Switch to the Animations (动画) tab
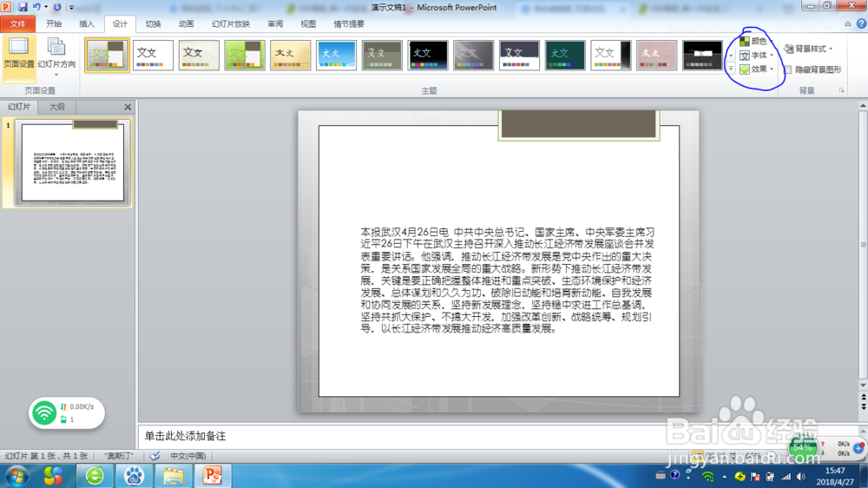This screenshot has height=488, width=868. click(187, 23)
